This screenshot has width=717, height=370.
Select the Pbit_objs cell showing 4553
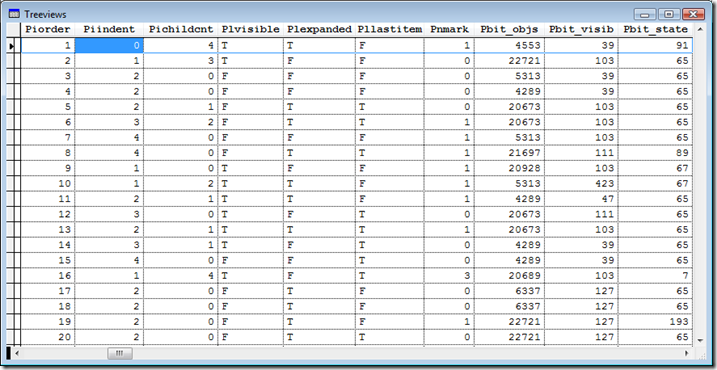click(x=509, y=46)
